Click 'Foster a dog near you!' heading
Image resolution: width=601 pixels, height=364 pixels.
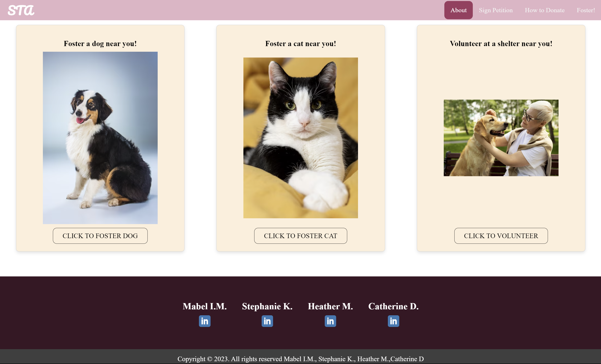tap(100, 44)
